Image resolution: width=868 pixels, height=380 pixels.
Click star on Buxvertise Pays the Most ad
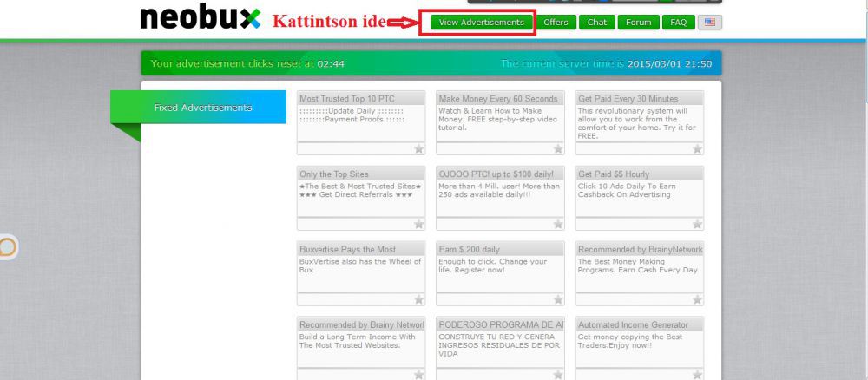click(418, 300)
